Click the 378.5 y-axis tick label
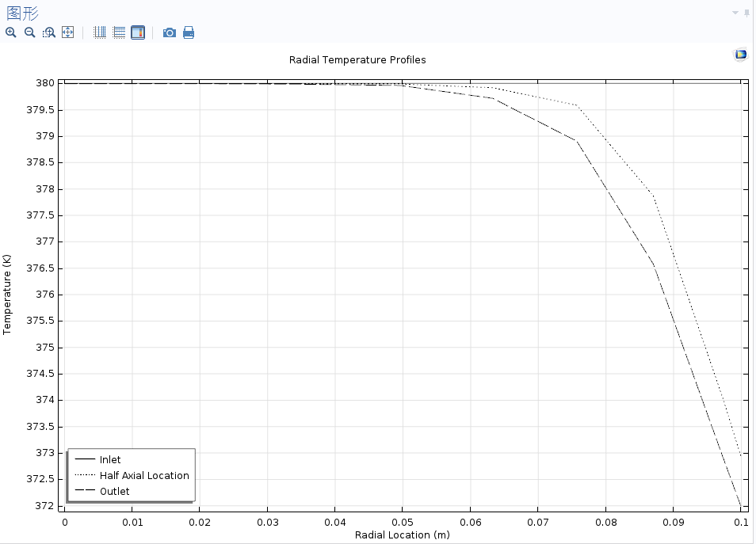This screenshot has width=756, height=544. (x=40, y=162)
